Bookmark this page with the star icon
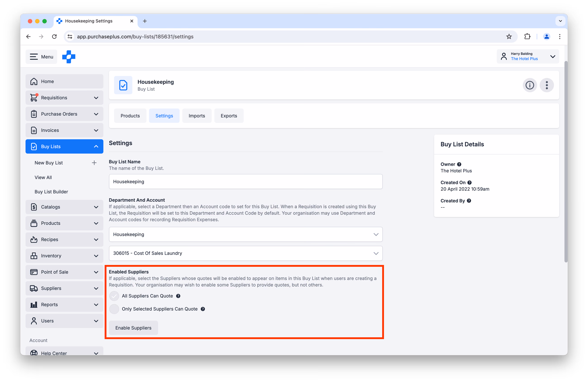Viewport: 588px width, 382px height. (509, 37)
